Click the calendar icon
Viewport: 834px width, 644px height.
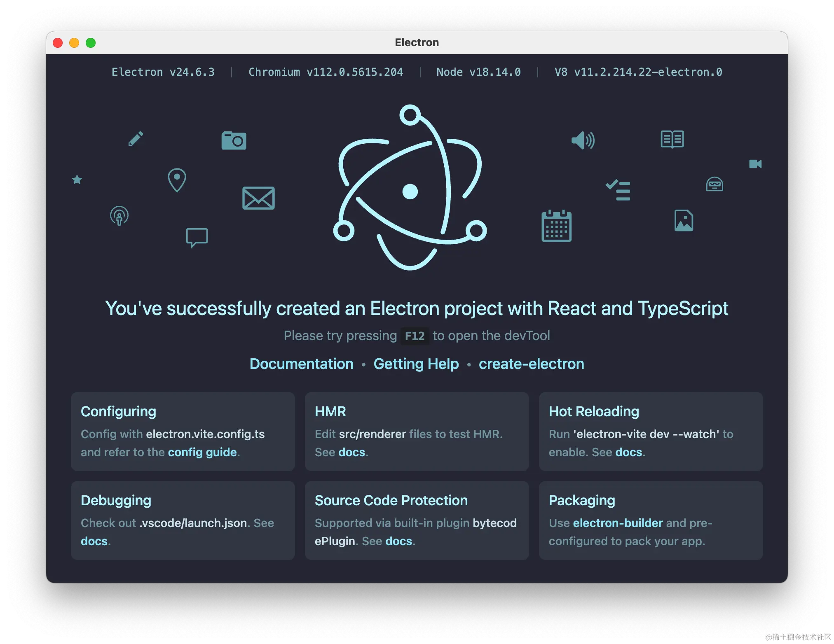[556, 226]
